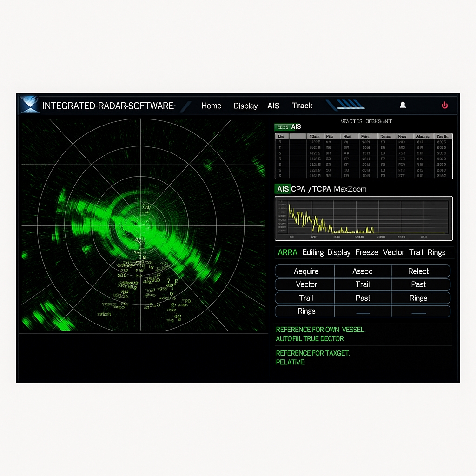476x476 pixels.
Task: Click the Integrated Radar Software logo icon
Action: [29, 105]
